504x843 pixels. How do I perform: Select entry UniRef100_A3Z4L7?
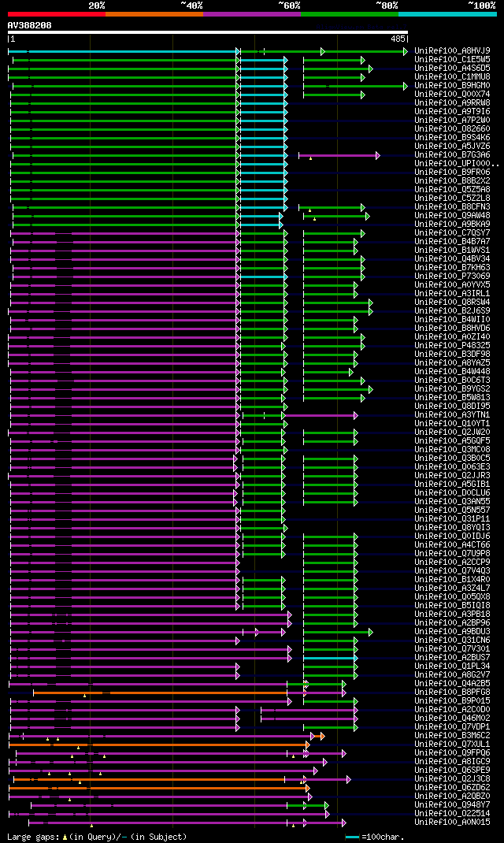tap(452, 589)
